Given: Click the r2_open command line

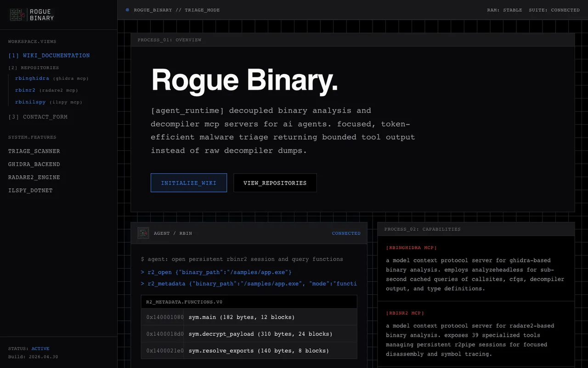Looking at the screenshot, I should coord(216,272).
